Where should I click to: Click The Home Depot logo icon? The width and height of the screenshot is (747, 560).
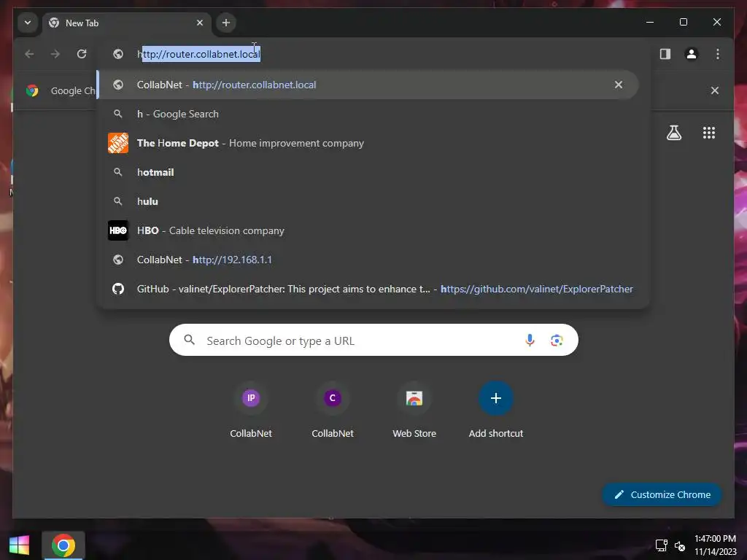click(x=118, y=143)
